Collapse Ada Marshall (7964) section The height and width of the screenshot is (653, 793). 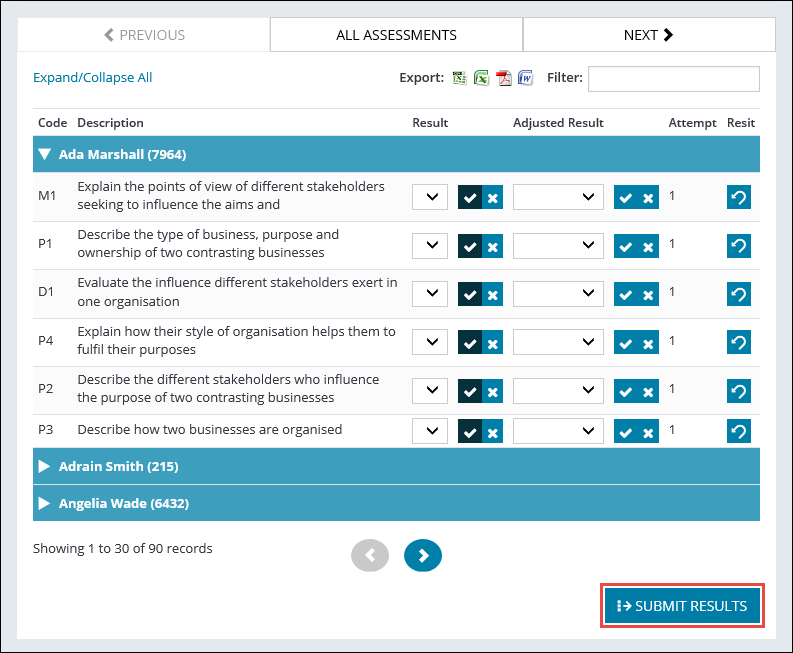(x=44, y=155)
